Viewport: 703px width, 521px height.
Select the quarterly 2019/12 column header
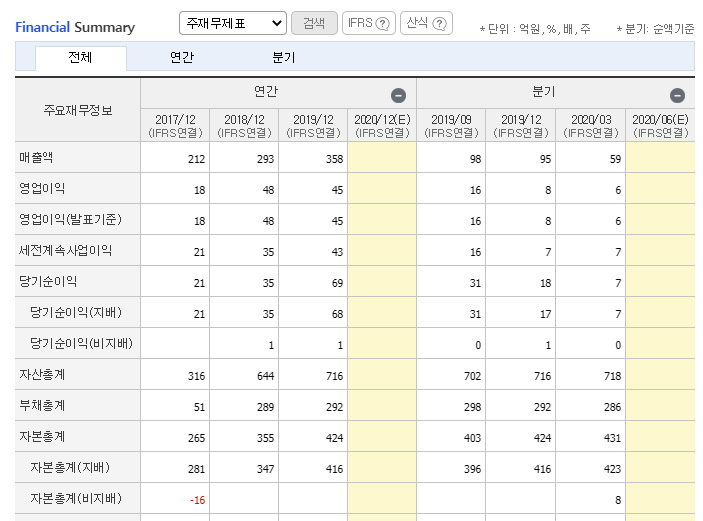(521, 126)
